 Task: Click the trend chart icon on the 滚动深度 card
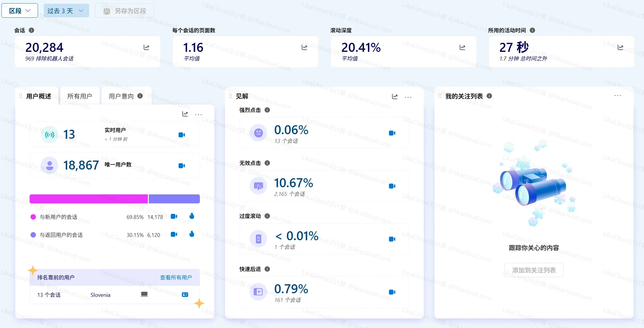(x=462, y=47)
